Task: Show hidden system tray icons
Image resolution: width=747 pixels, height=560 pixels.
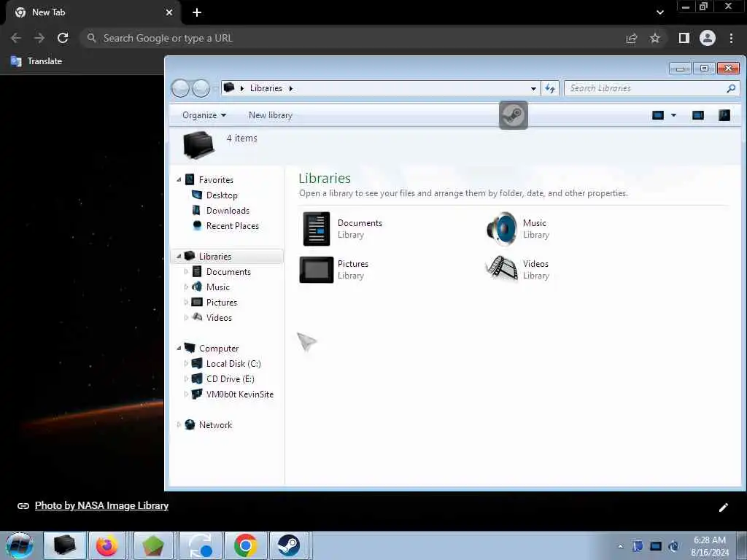Action: click(x=620, y=546)
